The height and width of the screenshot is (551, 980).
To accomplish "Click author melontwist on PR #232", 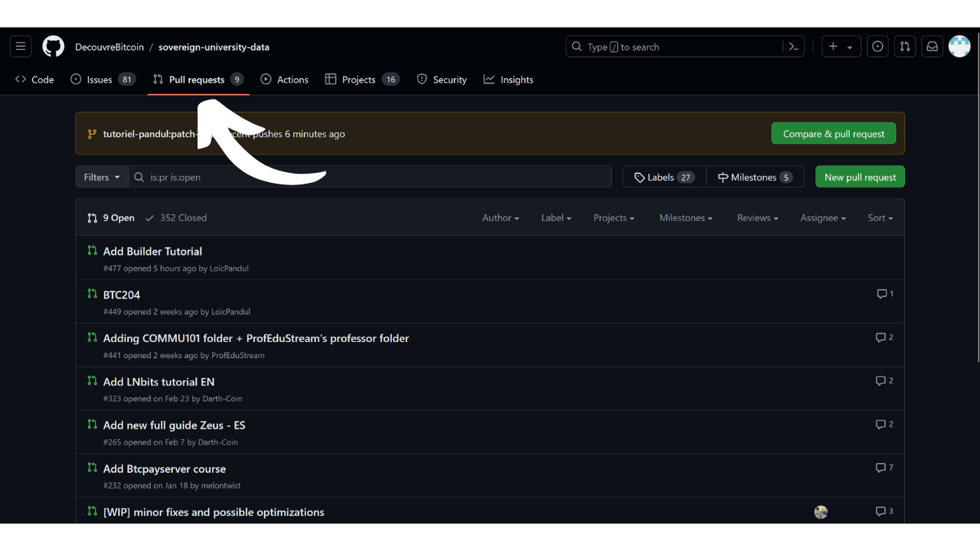I will pos(221,485).
